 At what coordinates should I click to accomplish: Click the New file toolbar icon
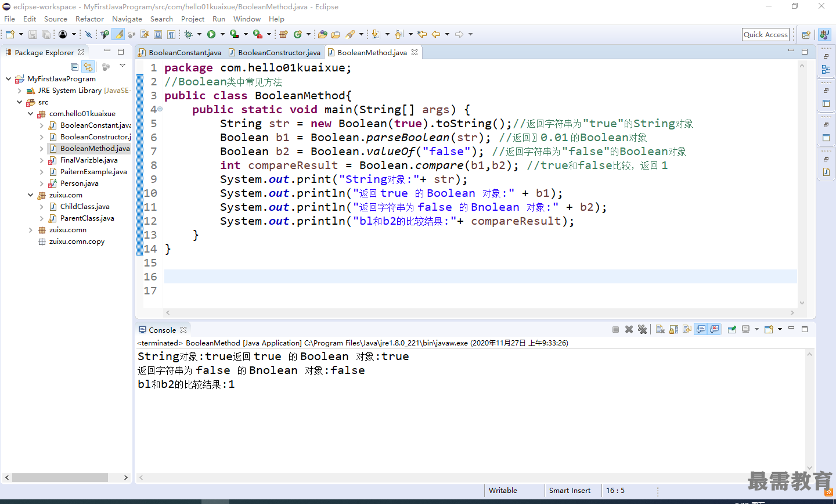pyautogui.click(x=10, y=34)
